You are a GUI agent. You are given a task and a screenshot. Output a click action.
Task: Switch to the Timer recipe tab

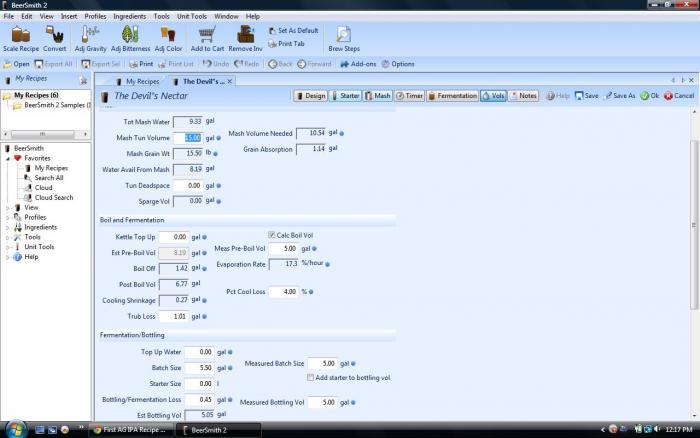click(x=409, y=96)
